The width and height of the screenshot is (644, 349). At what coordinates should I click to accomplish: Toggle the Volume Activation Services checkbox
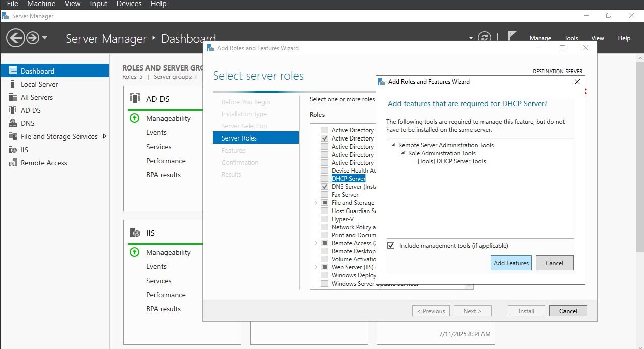pyautogui.click(x=325, y=259)
